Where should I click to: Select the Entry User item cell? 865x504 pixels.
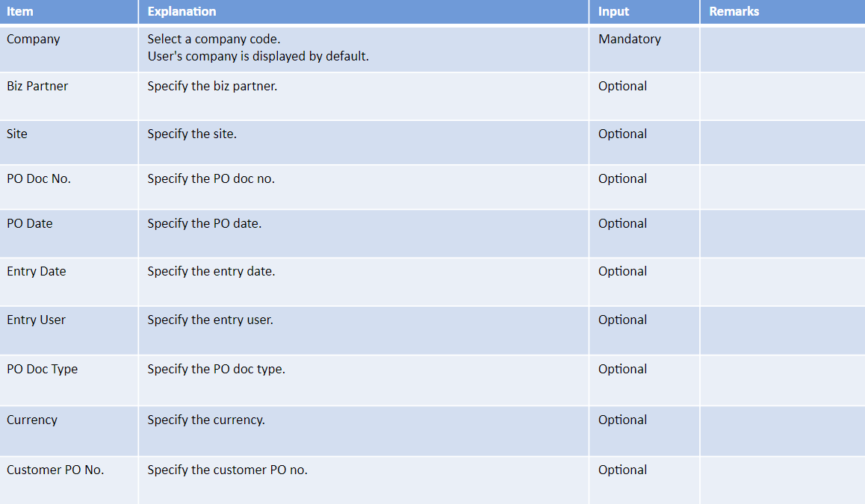point(69,330)
